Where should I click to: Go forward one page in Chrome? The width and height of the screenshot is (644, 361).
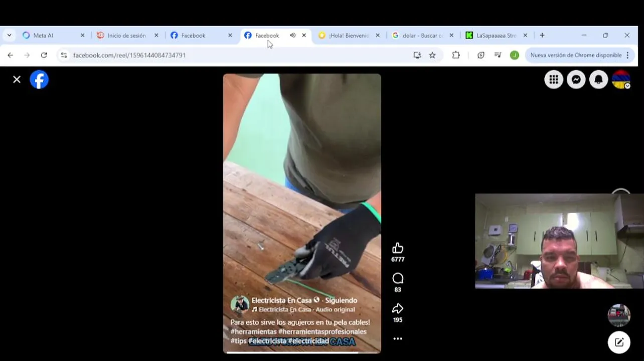pos(27,55)
